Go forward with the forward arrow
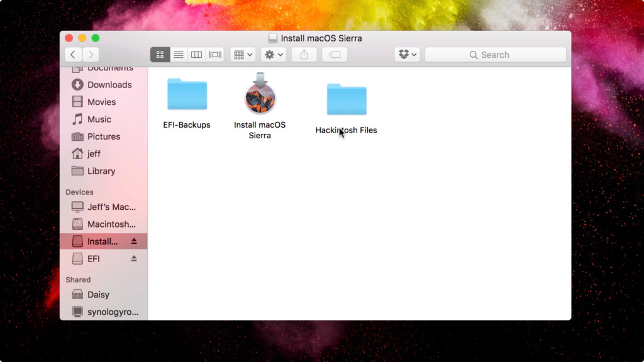Image resolution: width=644 pixels, height=362 pixels. click(91, 55)
